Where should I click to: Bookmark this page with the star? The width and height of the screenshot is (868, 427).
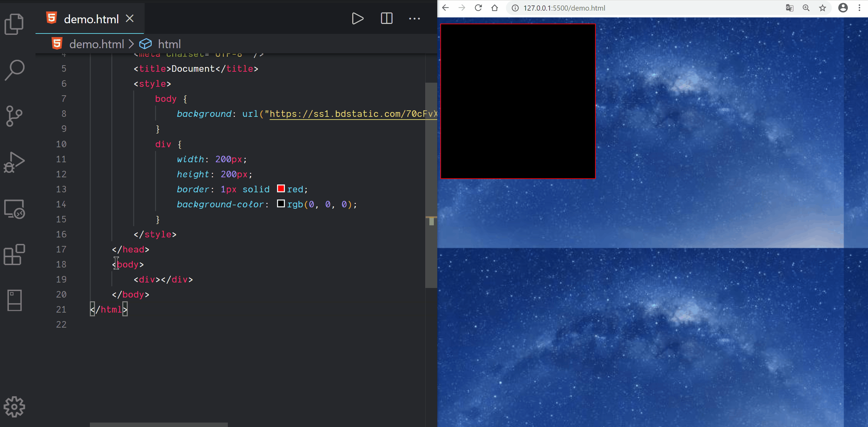823,8
